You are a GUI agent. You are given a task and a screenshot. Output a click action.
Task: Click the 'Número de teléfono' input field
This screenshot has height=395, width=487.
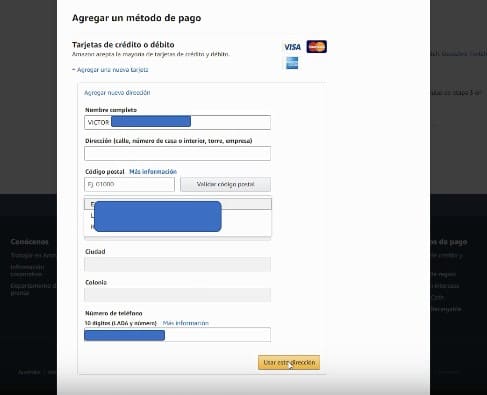click(x=177, y=335)
